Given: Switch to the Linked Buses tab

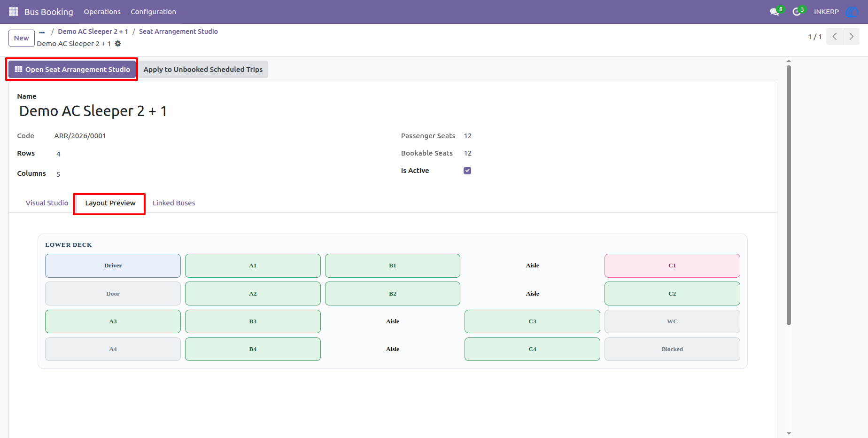Looking at the screenshot, I should point(174,203).
